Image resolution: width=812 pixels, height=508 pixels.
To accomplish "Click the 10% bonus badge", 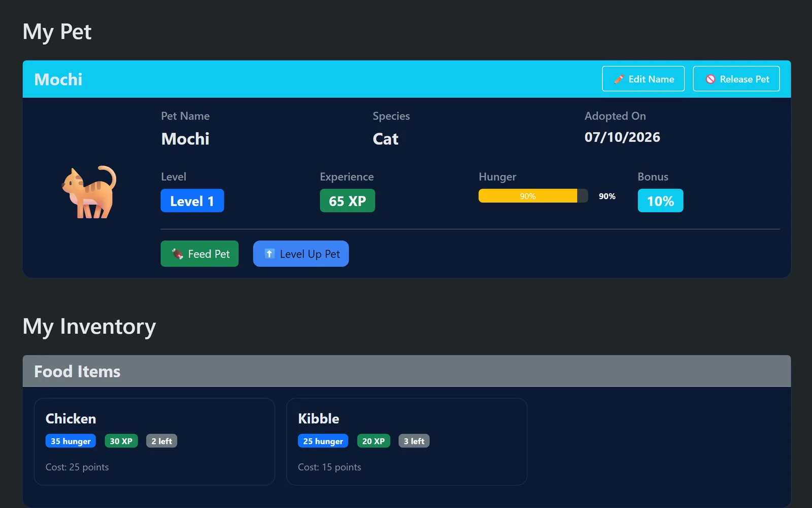I will [x=660, y=201].
